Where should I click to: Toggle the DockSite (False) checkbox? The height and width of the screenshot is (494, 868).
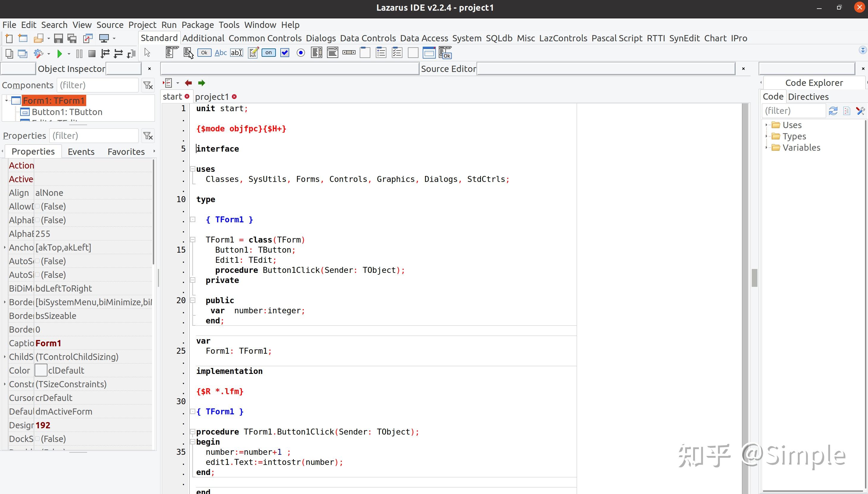(37, 439)
